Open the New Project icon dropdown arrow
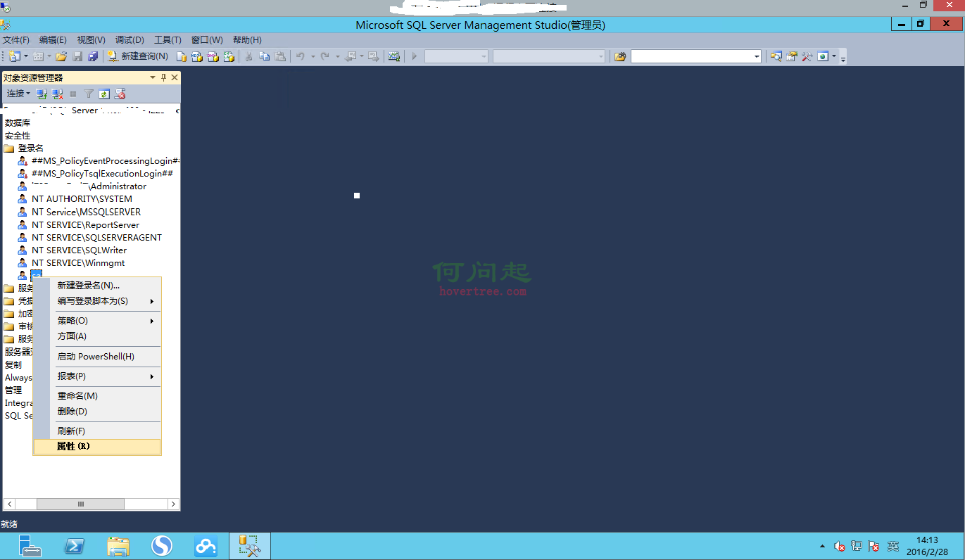This screenshot has height=560, width=965. click(26, 56)
